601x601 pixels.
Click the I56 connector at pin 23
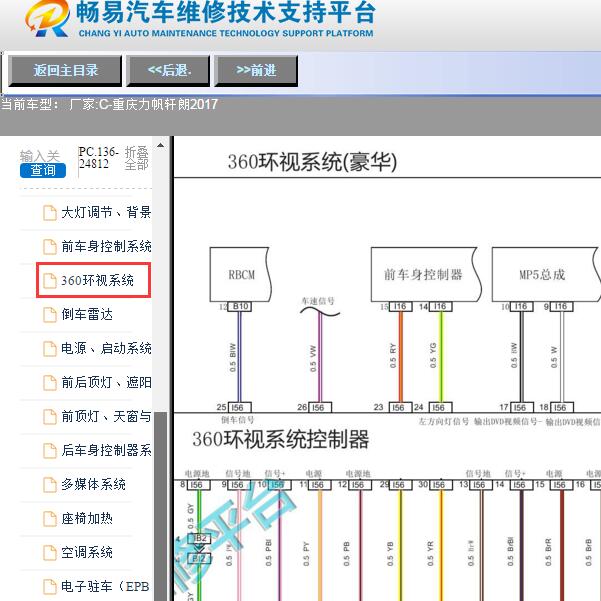pos(401,407)
